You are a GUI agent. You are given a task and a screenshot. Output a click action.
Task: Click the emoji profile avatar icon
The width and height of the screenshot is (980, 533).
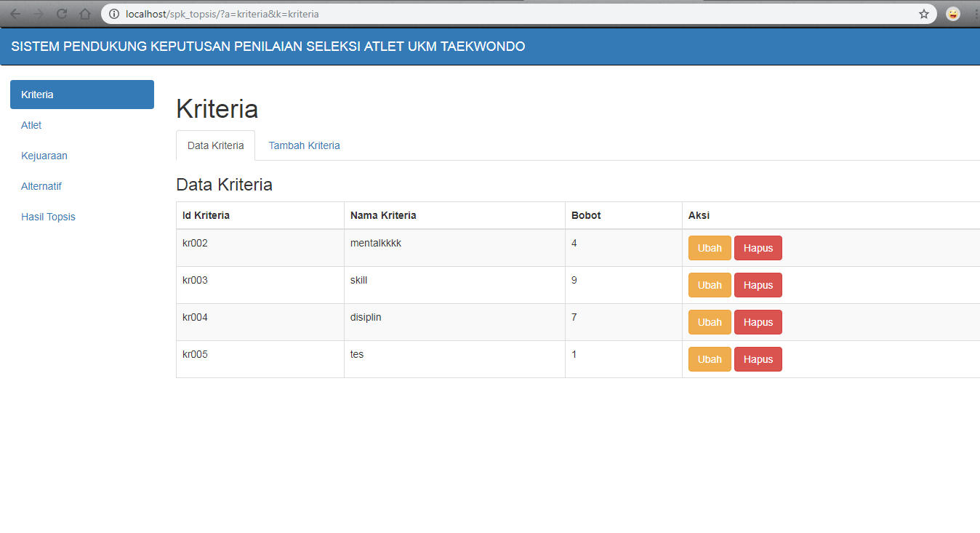952,14
